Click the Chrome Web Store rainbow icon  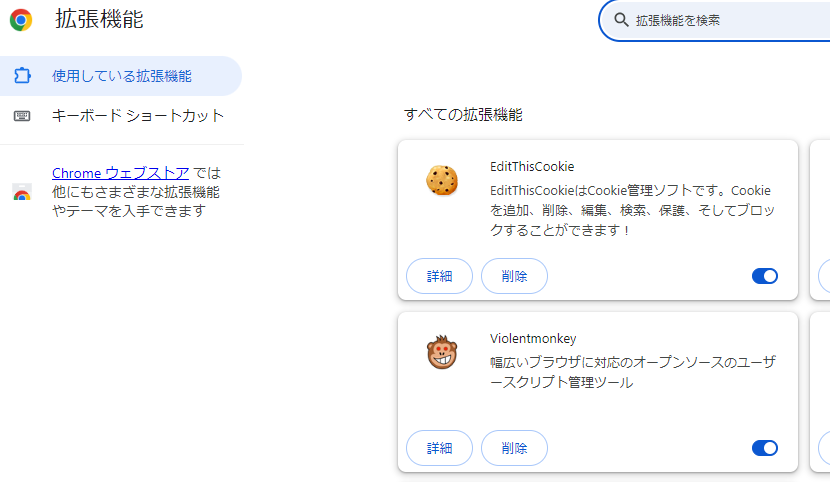tap(22, 192)
